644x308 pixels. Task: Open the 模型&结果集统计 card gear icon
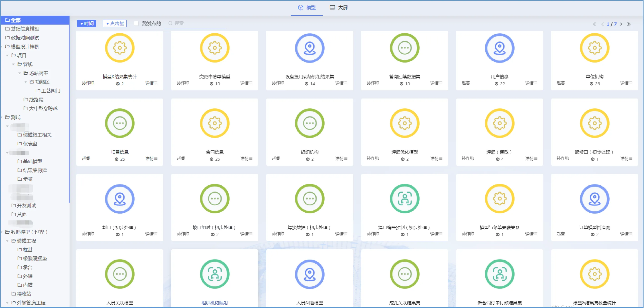click(x=120, y=48)
